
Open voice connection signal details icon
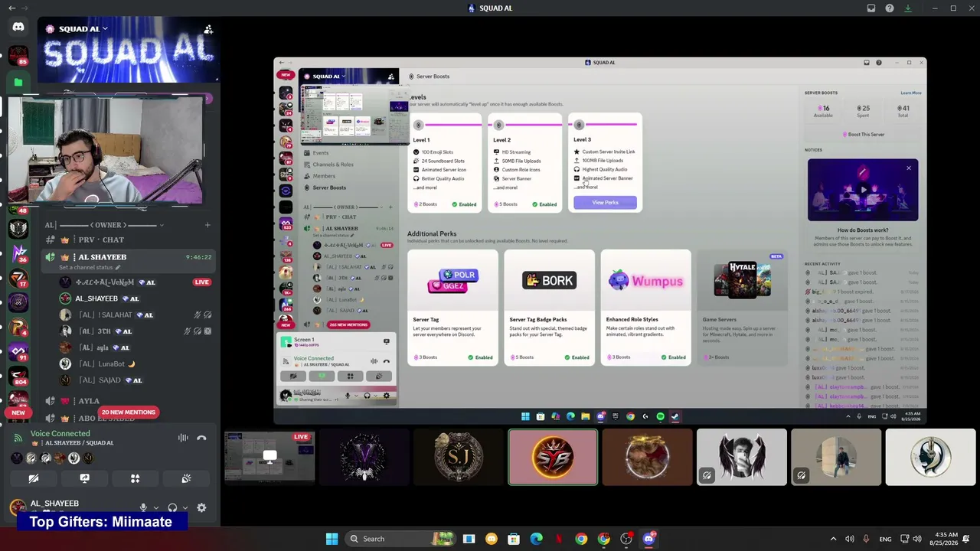18,438
